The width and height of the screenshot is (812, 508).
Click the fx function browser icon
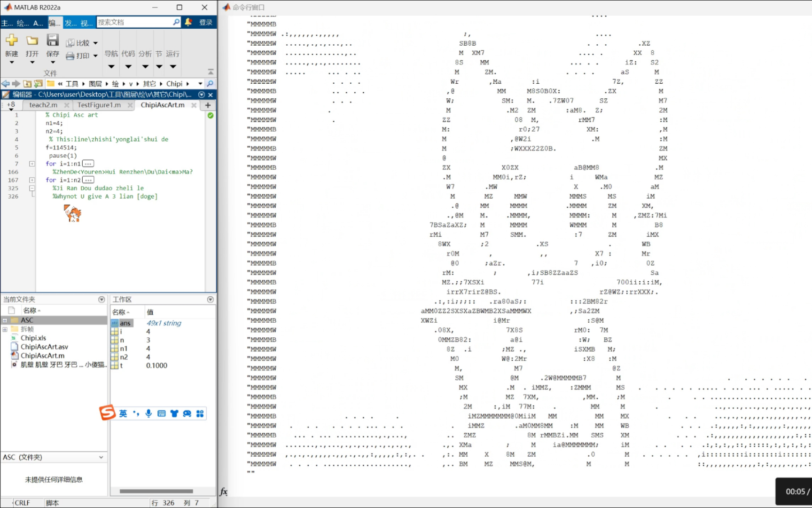[x=224, y=492]
